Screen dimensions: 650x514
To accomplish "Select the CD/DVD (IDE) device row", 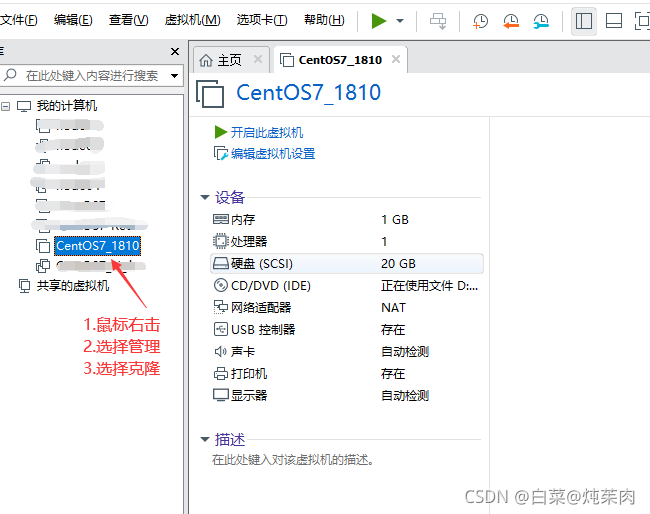I will coord(347,286).
